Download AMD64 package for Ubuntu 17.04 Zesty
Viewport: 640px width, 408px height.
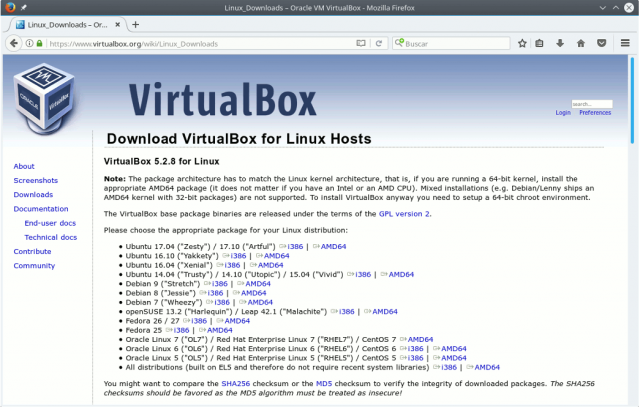(333, 246)
